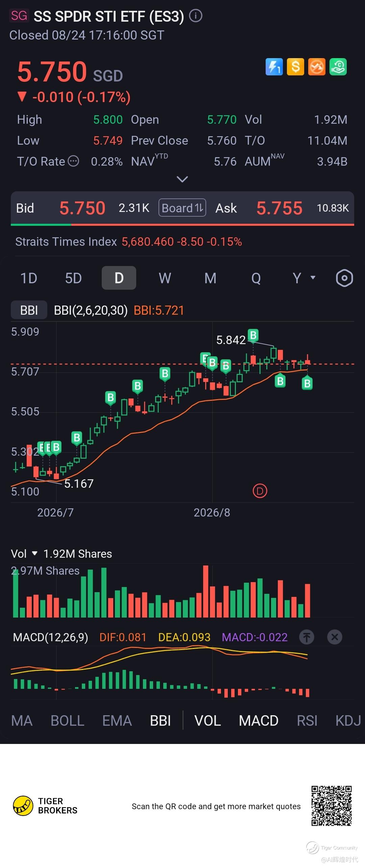Expand more quote details chevron
The height and width of the screenshot is (868, 365).
click(182, 179)
